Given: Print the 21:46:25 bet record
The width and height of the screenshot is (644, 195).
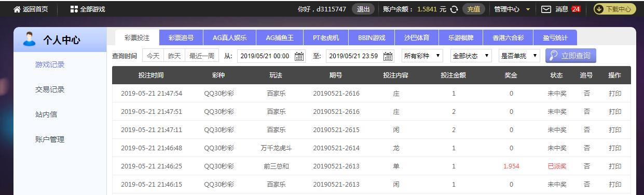Looking at the screenshot, I should click(x=615, y=166).
